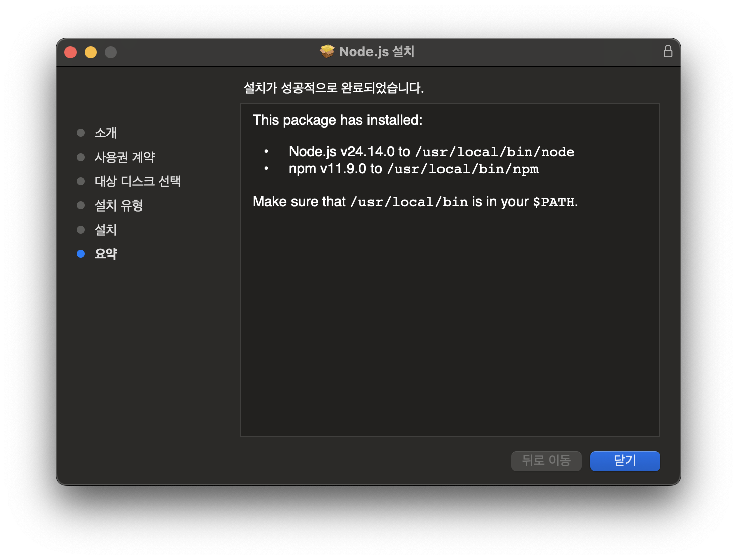Open the 대상 디스크 선택 step
Image resolution: width=737 pixels, height=560 pixels.
[x=138, y=181]
